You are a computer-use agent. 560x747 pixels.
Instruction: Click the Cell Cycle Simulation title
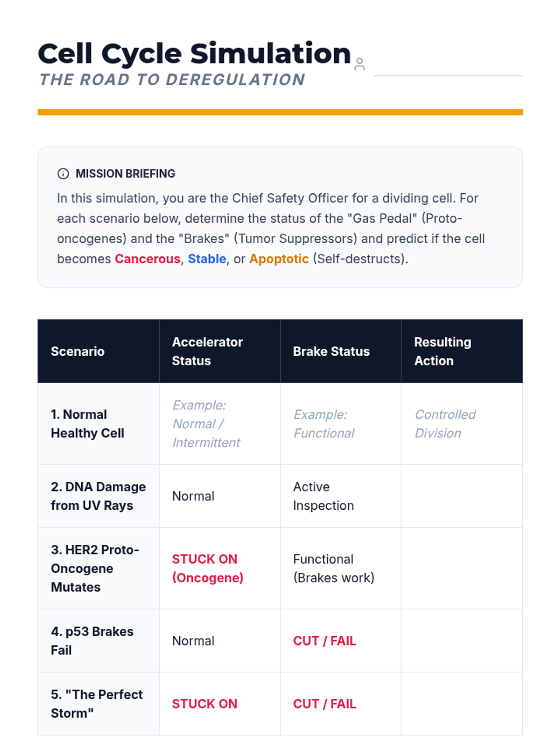[x=194, y=53]
